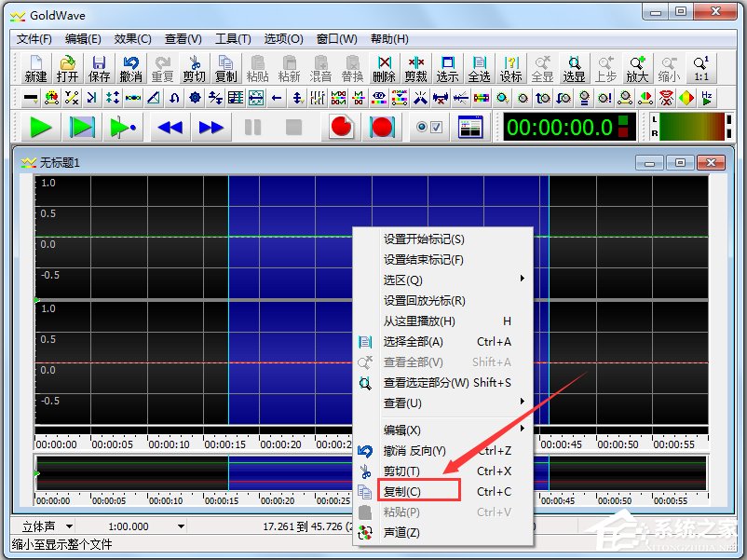
Task: Open the 效果(C) menu
Action: click(132, 39)
